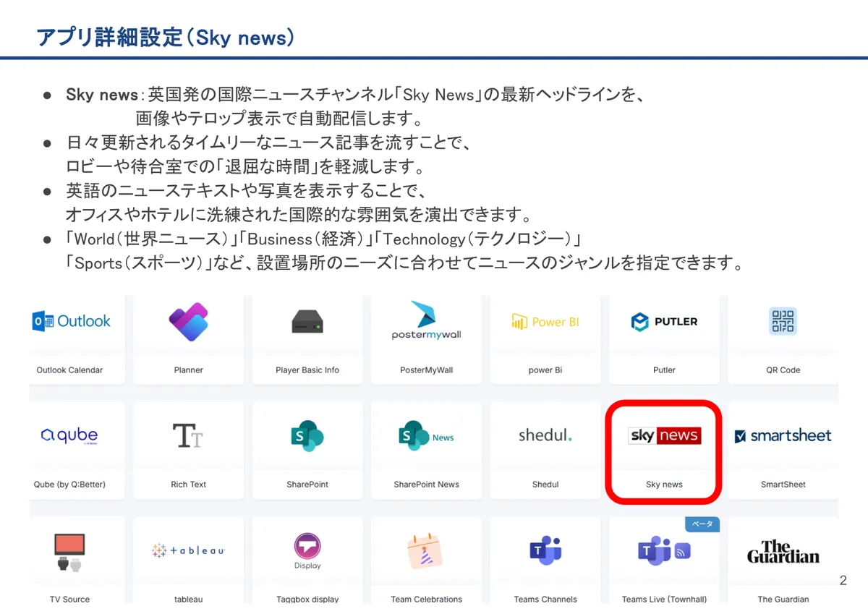Click the slide page number 2

pos(843,580)
